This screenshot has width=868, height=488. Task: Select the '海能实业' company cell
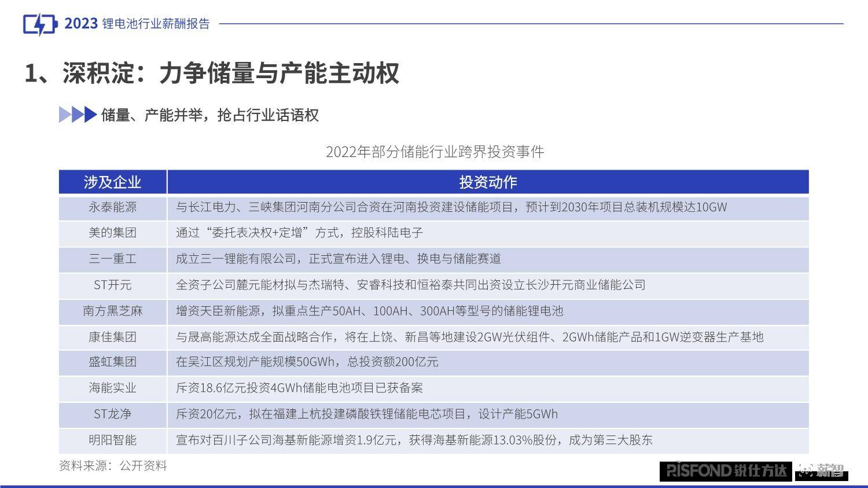113,388
